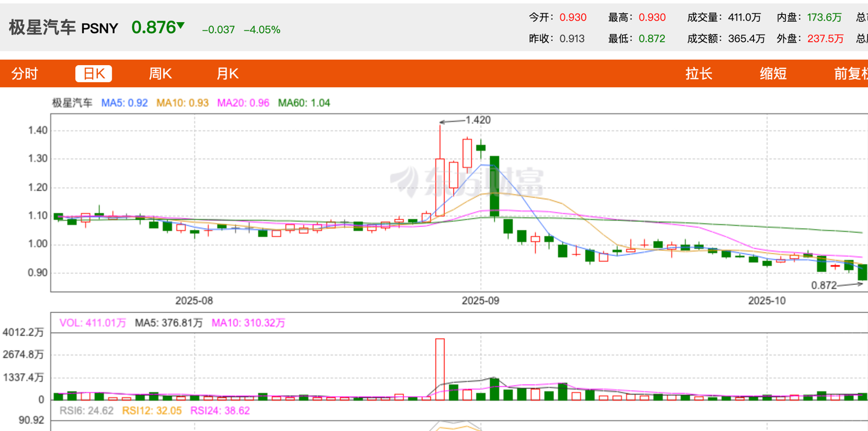Click the RSI6 indicator value label
Viewport: 868px width, 431px height.
point(86,410)
